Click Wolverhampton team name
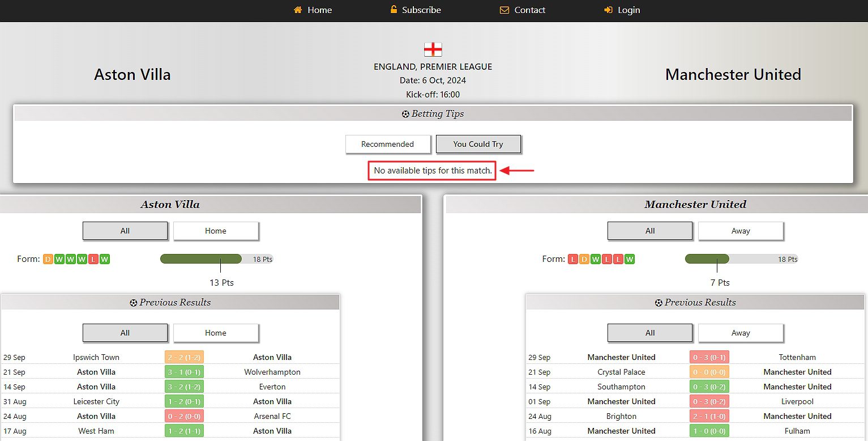Image resolution: width=868 pixels, height=441 pixels. pyautogui.click(x=272, y=372)
